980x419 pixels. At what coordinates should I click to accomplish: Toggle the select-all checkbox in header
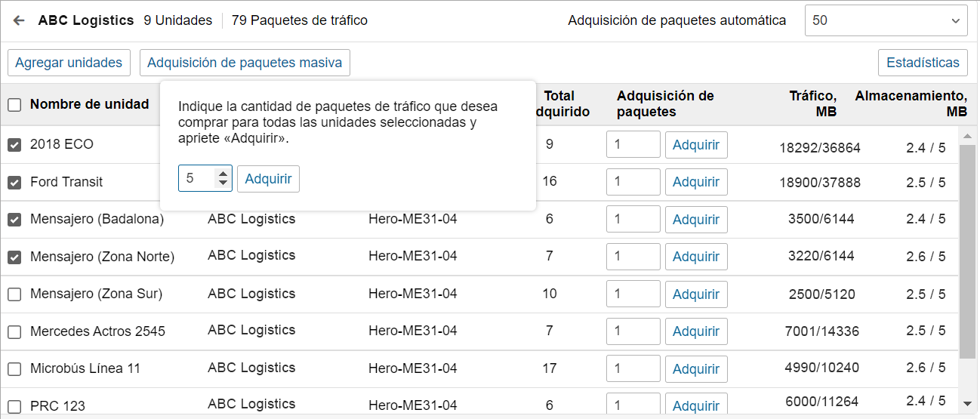click(x=14, y=105)
